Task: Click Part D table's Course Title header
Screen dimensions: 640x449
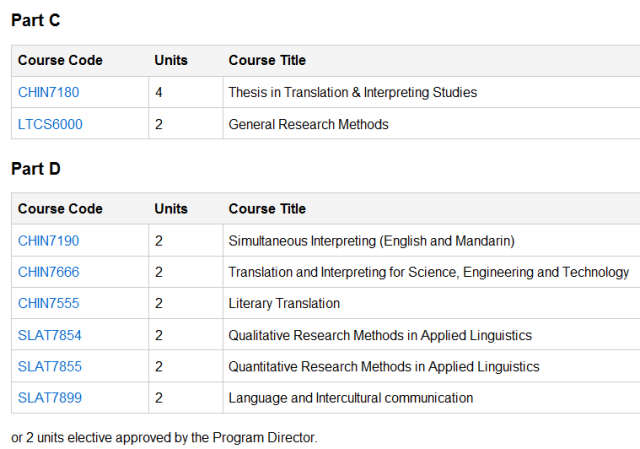Action: pos(267,209)
